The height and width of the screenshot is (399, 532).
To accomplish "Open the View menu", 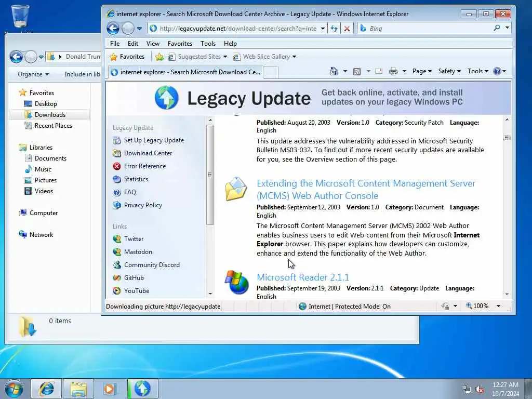I will pos(153,44).
